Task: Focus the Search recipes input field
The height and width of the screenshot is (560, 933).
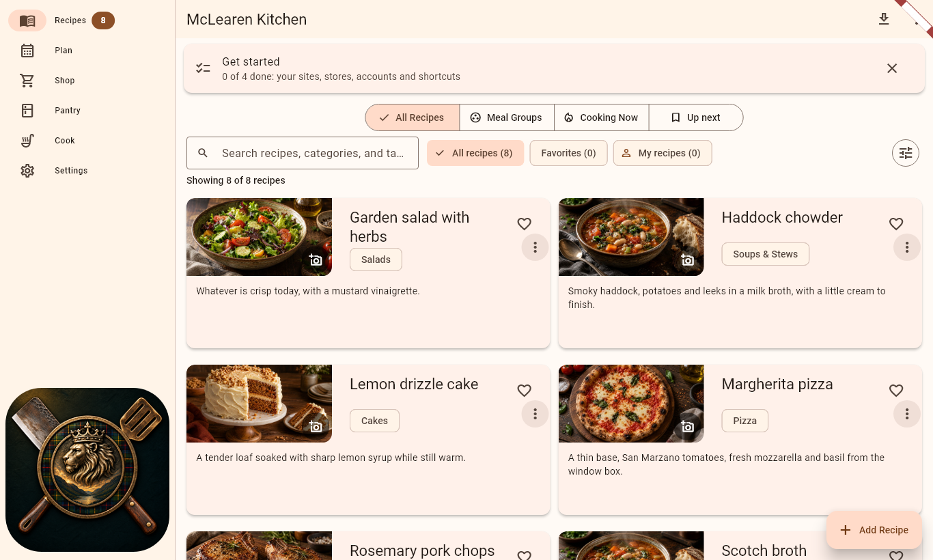Action: point(303,153)
